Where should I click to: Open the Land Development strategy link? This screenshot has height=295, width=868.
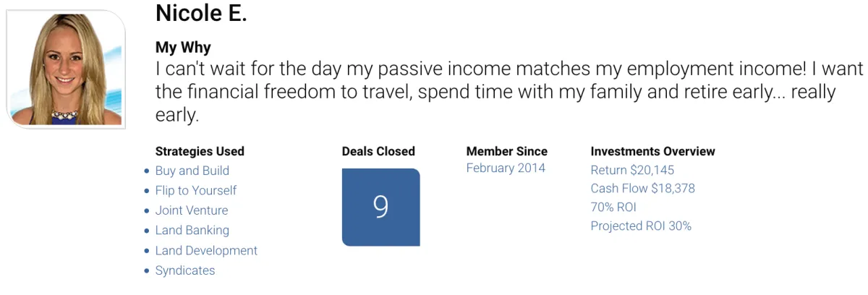206,251
